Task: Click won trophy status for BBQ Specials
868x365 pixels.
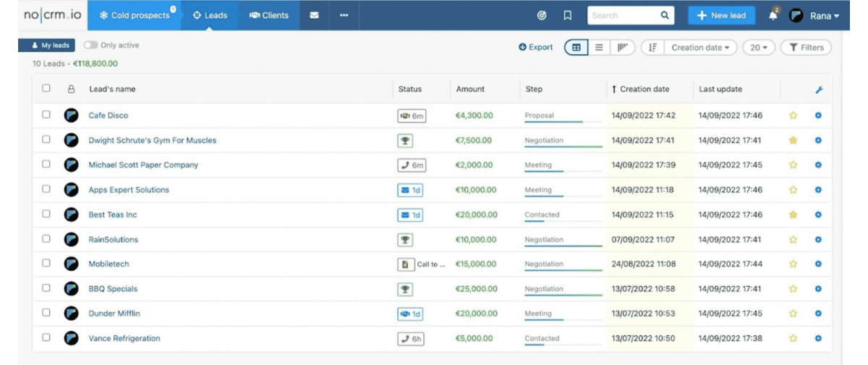Action: (x=405, y=289)
